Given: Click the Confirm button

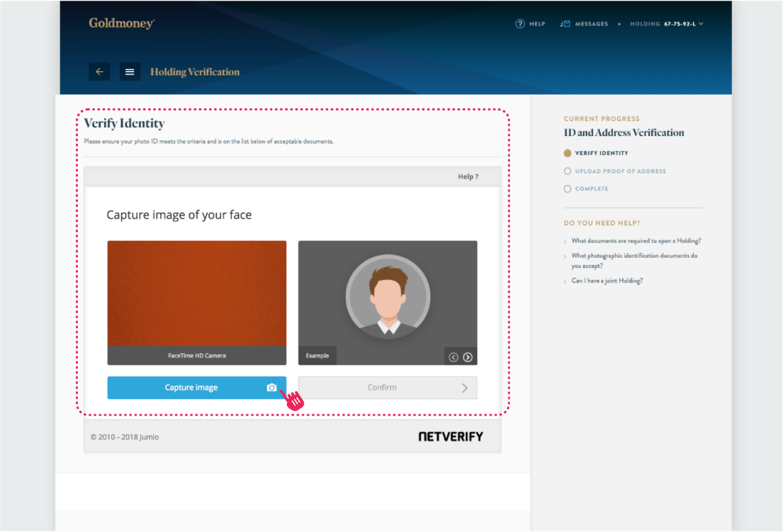Looking at the screenshot, I should (x=387, y=388).
